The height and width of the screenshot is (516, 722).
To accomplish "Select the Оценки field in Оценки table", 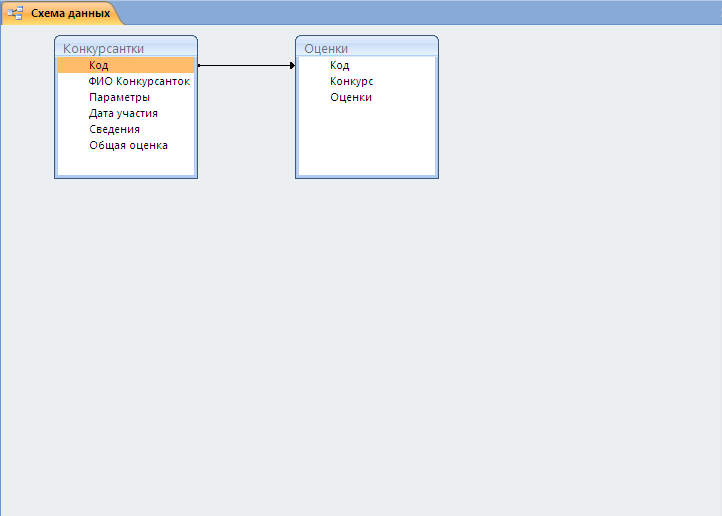I will 367,97.
